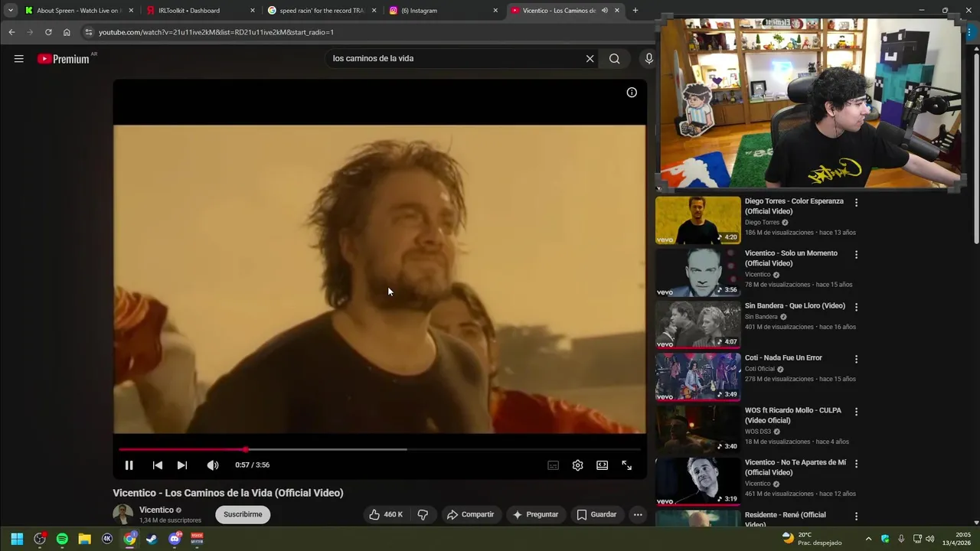
Task: Show hidden system tray icons
Action: (868, 539)
